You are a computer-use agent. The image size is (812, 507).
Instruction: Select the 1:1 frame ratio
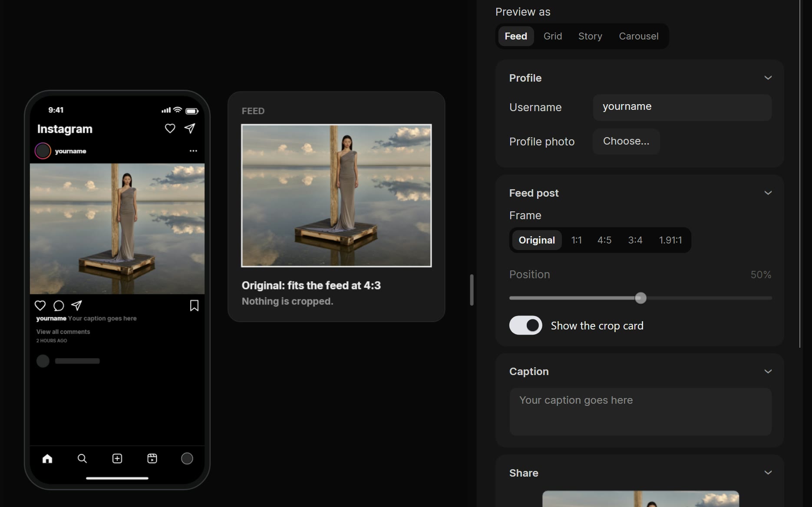576,240
